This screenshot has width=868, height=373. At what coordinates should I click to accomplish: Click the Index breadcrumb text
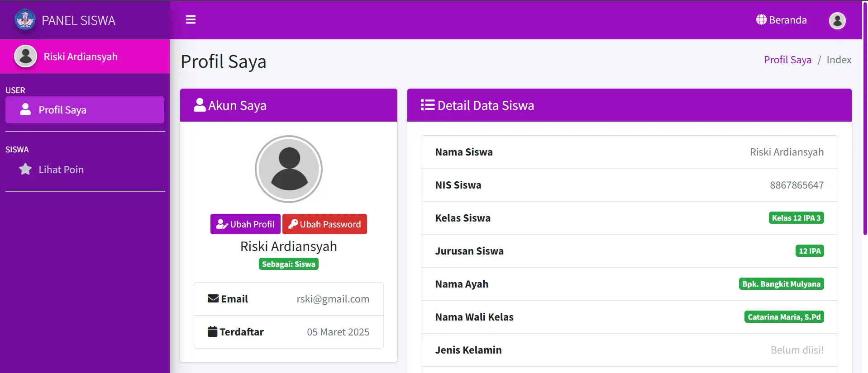[839, 60]
